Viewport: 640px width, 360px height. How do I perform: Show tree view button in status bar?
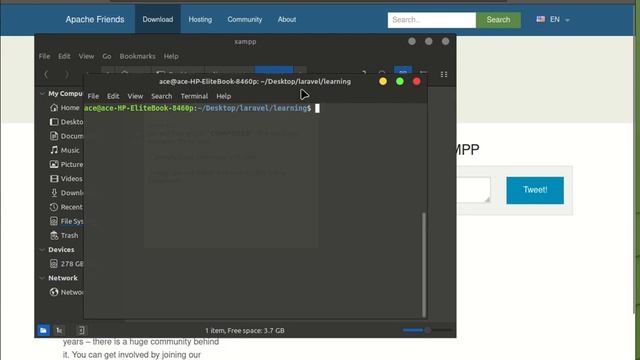60,330
